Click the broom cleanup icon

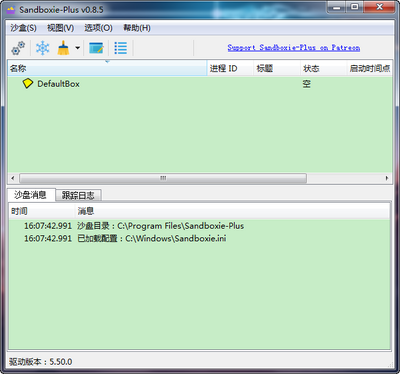click(63, 48)
